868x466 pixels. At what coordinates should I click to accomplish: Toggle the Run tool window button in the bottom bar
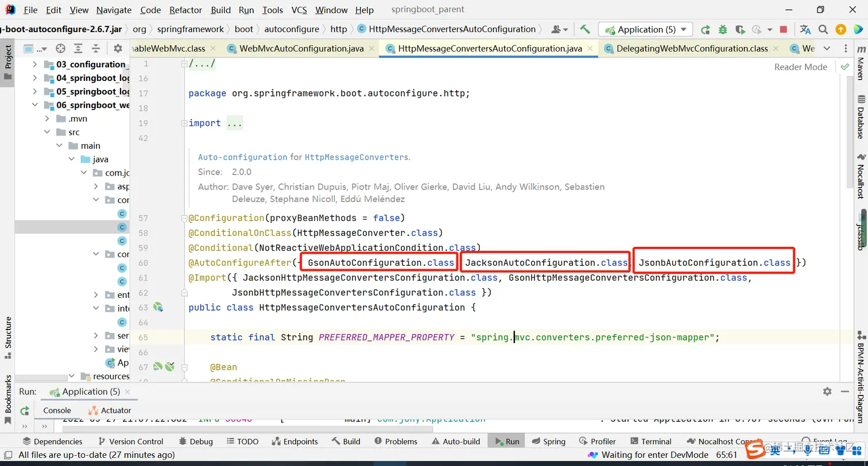(x=506, y=441)
